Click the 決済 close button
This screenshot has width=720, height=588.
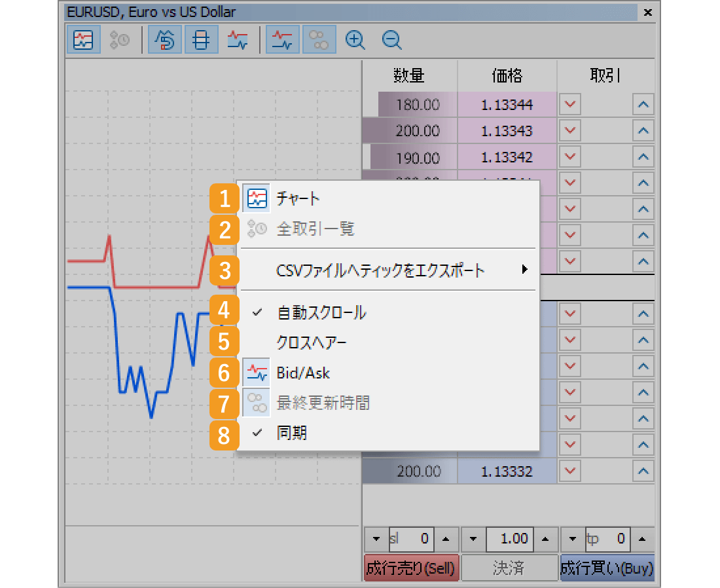pyautogui.click(x=509, y=568)
